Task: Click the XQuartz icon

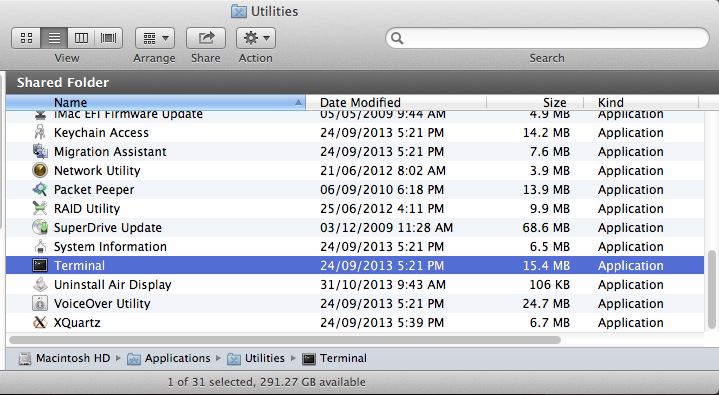Action: pyautogui.click(x=40, y=323)
